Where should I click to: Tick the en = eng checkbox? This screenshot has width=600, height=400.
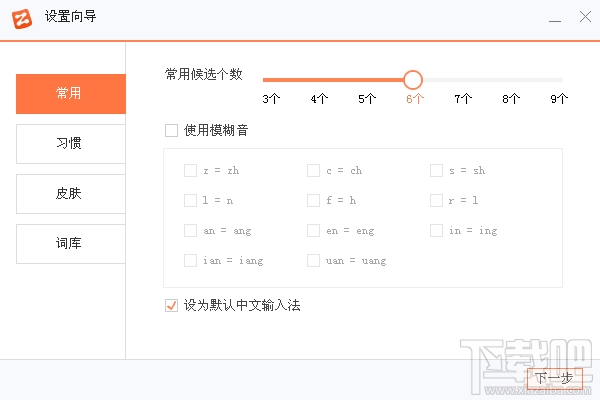coord(313,230)
